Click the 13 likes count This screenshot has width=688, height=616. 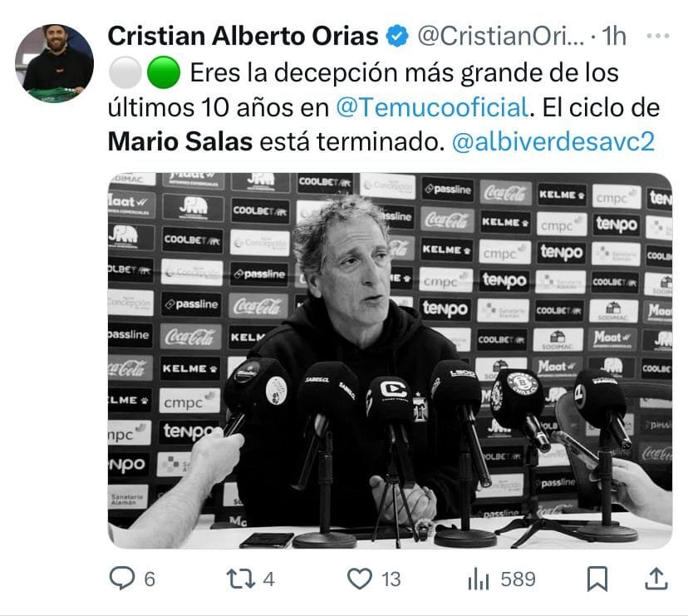[x=391, y=579]
